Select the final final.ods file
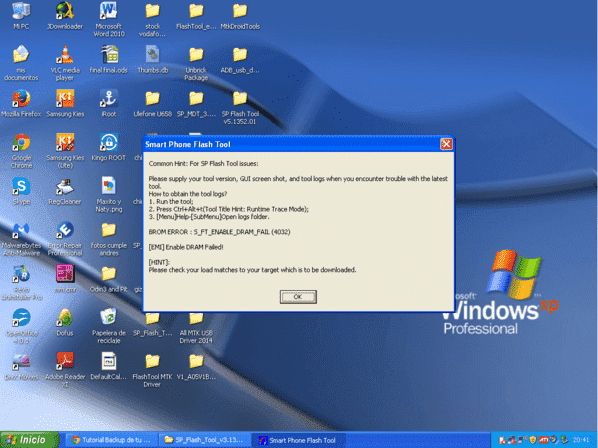 pos(109,59)
